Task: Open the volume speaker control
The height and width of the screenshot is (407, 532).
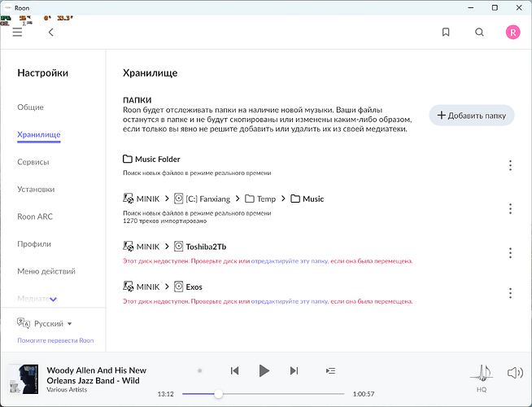Action: click(514, 373)
